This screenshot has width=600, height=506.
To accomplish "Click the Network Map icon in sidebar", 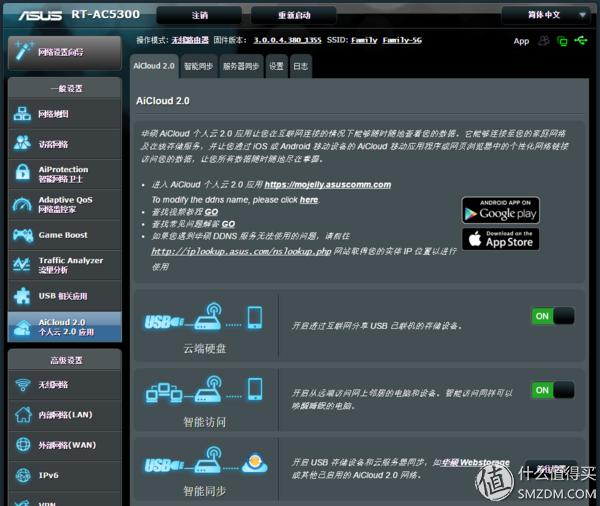I will coord(22,114).
